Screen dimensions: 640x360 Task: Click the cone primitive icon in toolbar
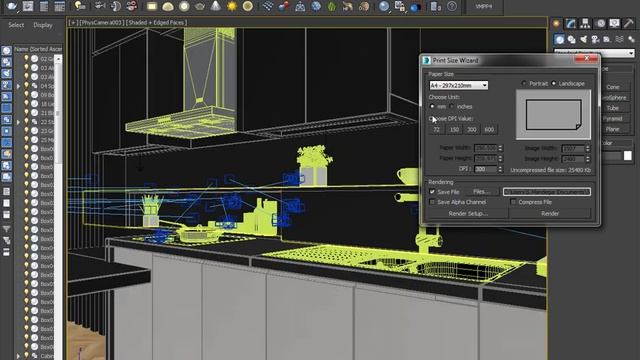tap(216, 6)
